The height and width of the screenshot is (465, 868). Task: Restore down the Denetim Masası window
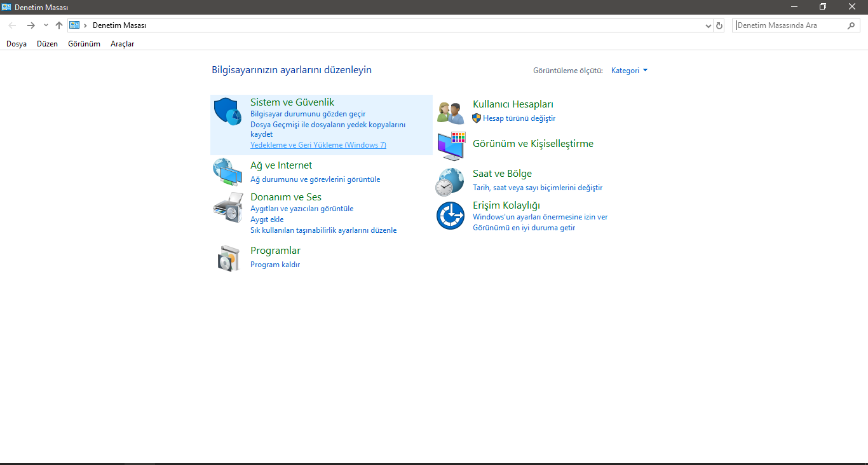click(823, 6)
